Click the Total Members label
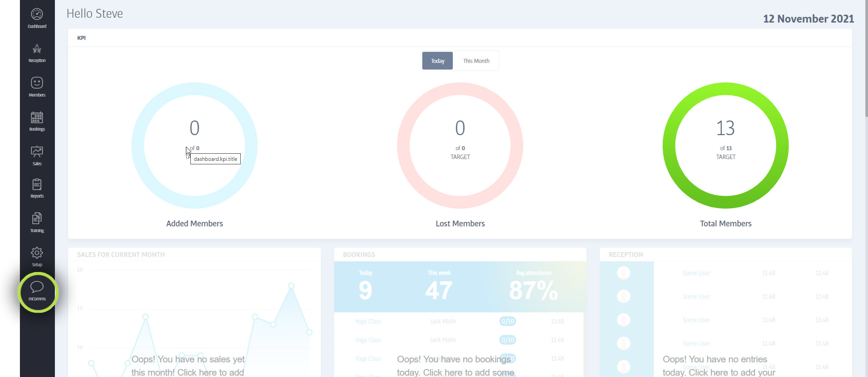The height and width of the screenshot is (377, 868). (x=726, y=224)
